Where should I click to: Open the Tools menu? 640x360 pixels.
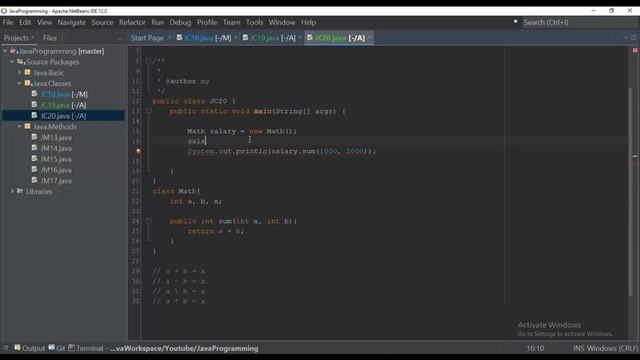tap(254, 22)
